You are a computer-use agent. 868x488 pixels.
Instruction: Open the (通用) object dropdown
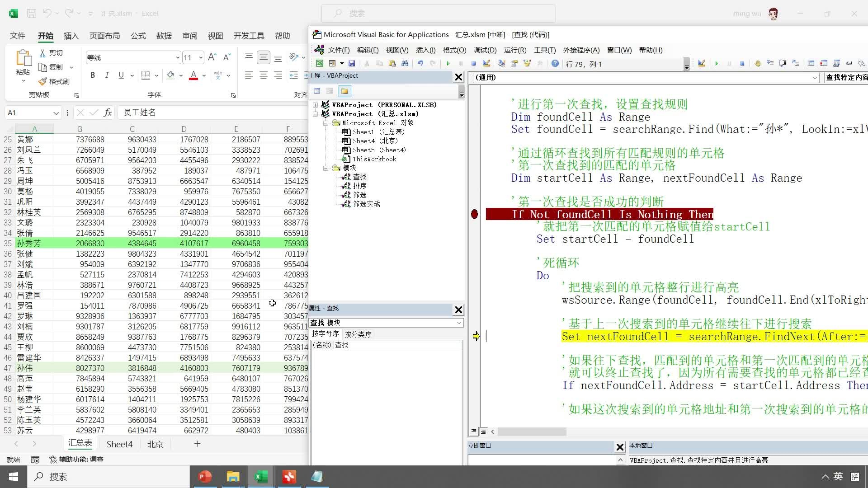pos(815,78)
